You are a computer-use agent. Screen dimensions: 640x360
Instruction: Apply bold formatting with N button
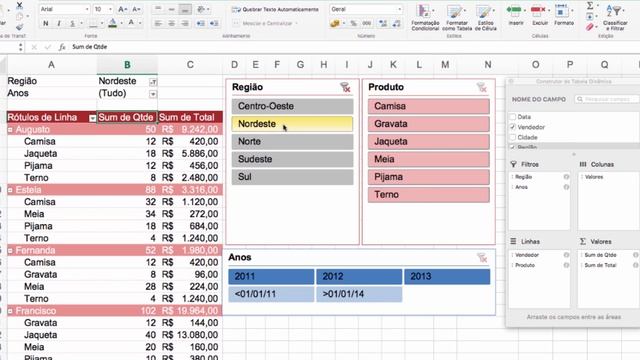tap(46, 23)
